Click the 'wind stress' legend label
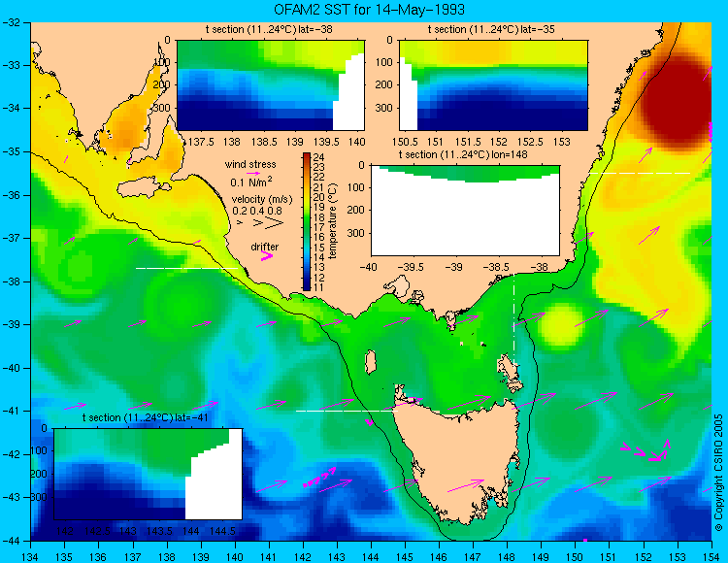This screenshot has width=728, height=563. click(x=250, y=164)
